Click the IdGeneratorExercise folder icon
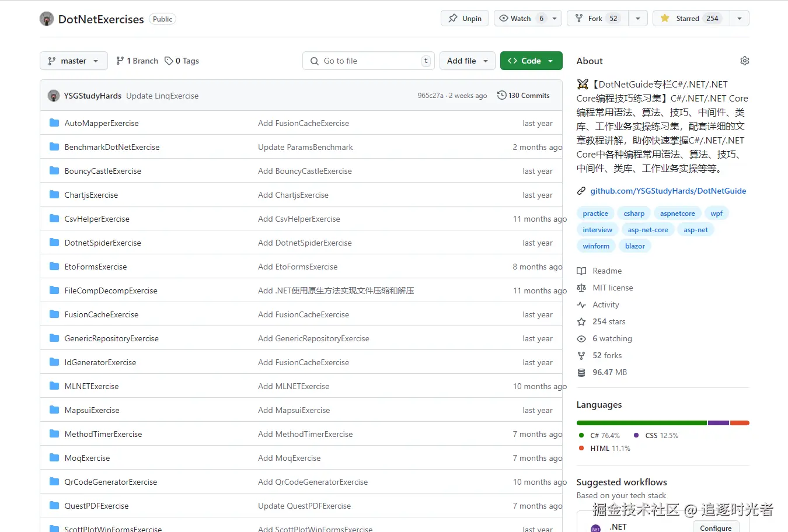This screenshot has width=788, height=532. (54, 362)
